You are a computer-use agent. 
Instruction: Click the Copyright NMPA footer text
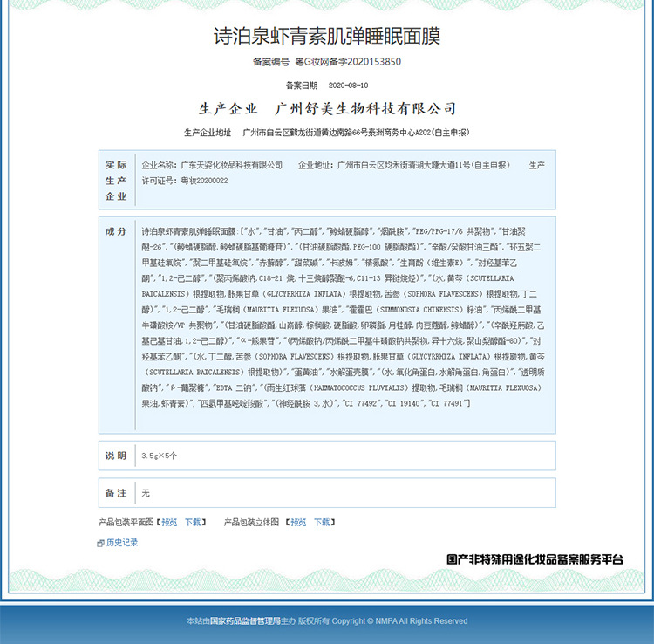click(x=399, y=621)
